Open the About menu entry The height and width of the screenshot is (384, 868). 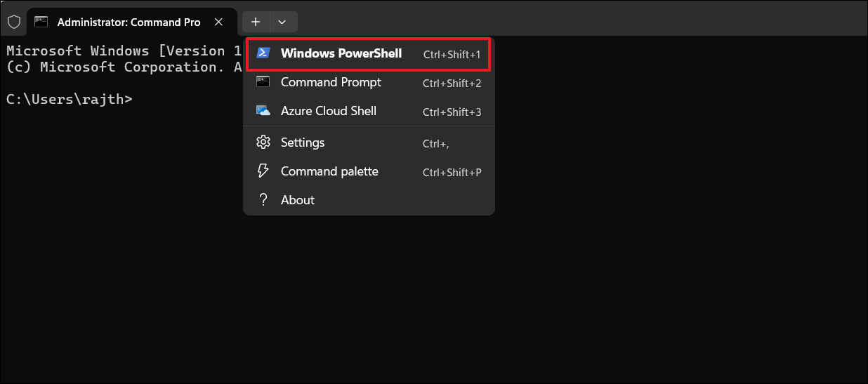click(298, 200)
